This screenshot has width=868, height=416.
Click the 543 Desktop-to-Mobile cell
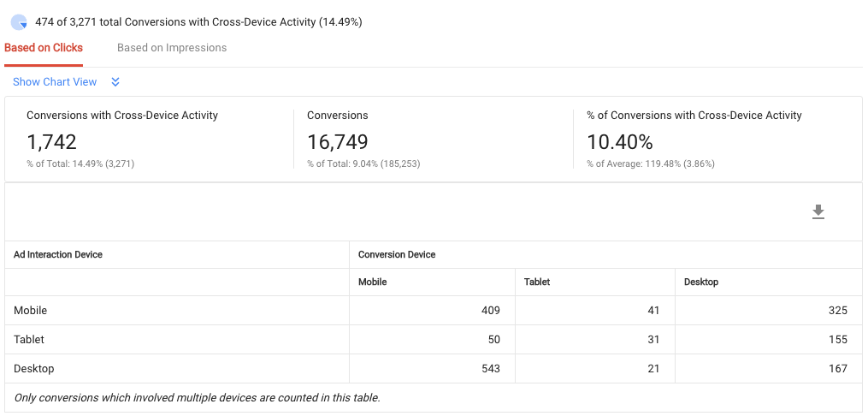[433, 368]
